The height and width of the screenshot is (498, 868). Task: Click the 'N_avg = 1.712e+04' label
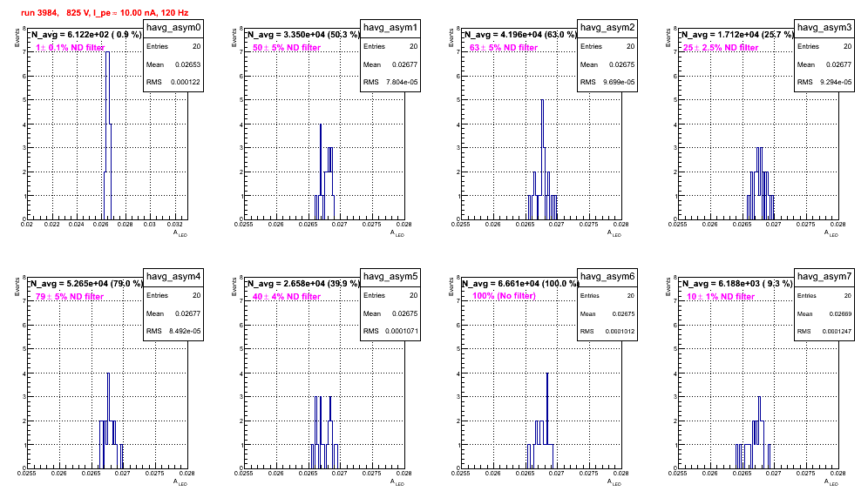pyautogui.click(x=737, y=34)
